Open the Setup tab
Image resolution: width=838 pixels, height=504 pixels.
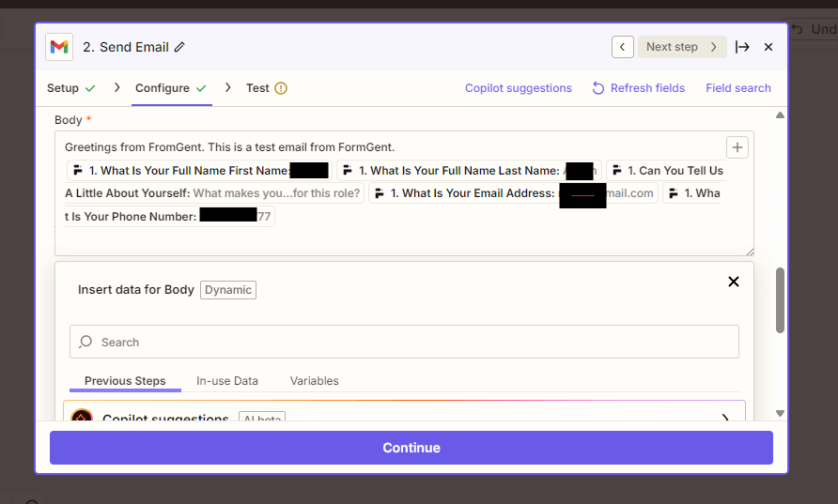(71, 88)
